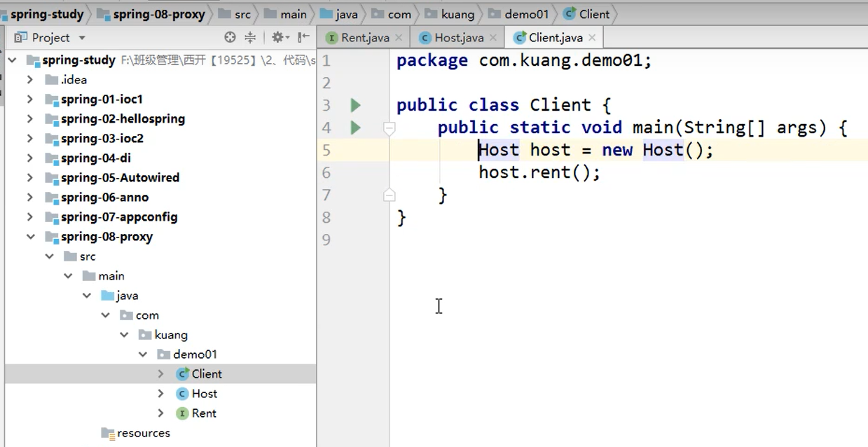Collapse the java folder in tree
This screenshot has height=447, width=868.
(x=87, y=296)
